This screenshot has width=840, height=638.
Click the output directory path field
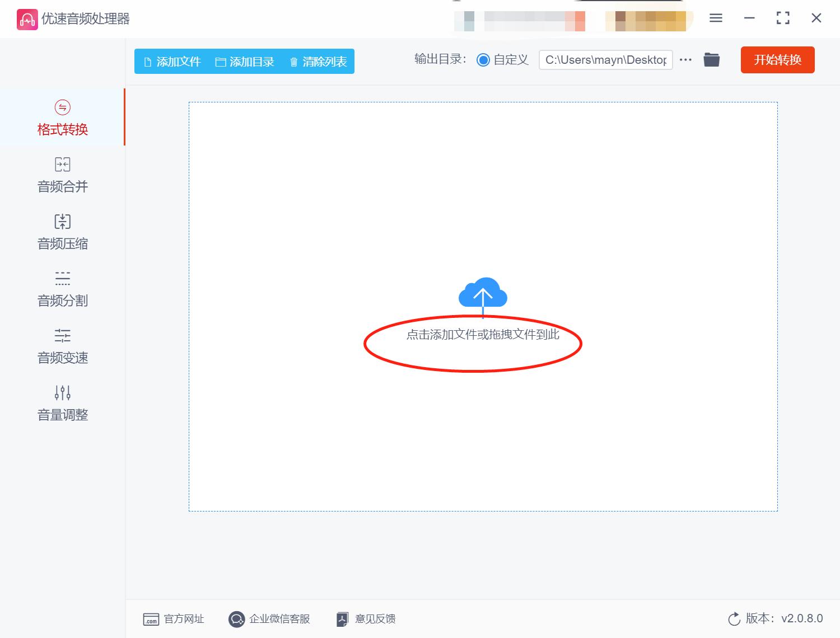(x=605, y=60)
